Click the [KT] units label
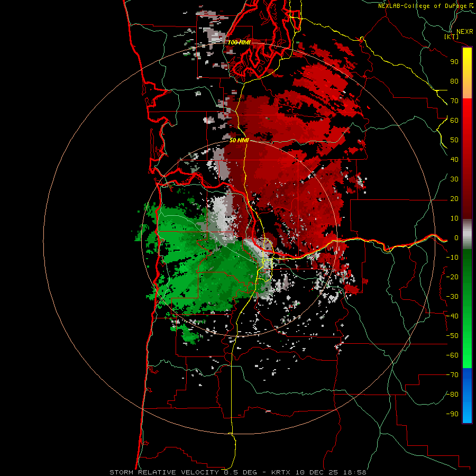This screenshot has width=476, height=476. pyautogui.click(x=452, y=36)
